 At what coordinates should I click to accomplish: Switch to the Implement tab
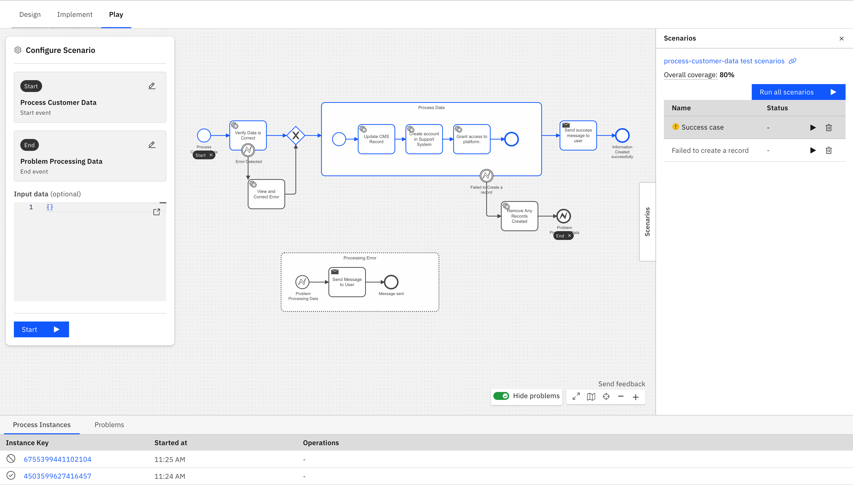(75, 15)
